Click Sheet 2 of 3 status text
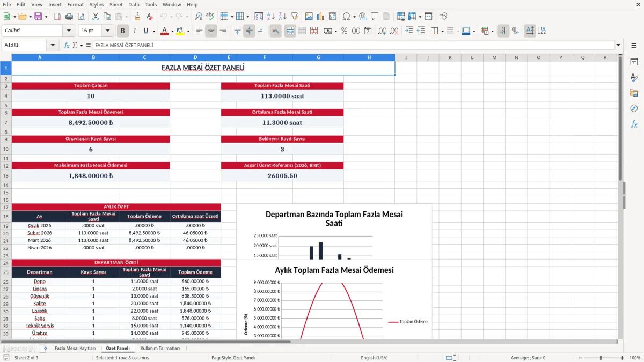This screenshot has width=644, height=362. 26,358
